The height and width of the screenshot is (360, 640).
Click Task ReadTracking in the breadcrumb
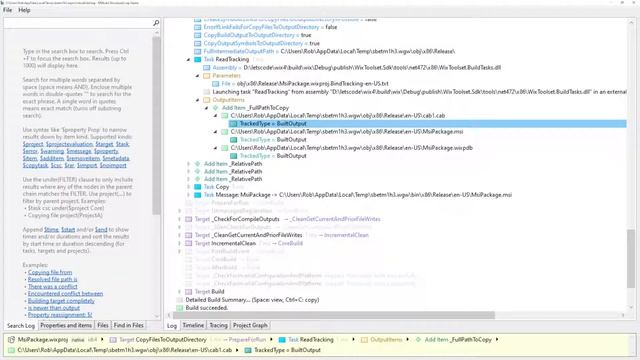click(x=311, y=340)
